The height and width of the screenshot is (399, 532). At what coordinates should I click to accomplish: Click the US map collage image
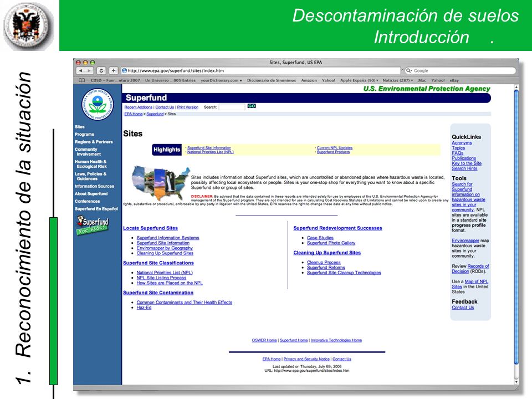click(x=161, y=183)
